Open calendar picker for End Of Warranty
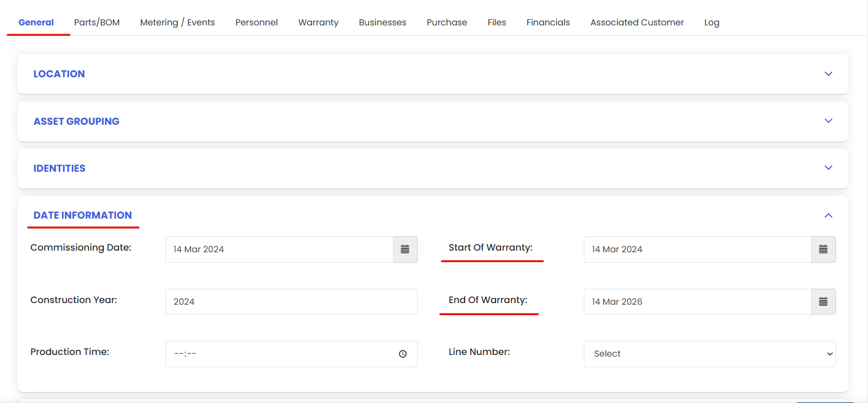This screenshot has height=403, width=868. point(823,302)
